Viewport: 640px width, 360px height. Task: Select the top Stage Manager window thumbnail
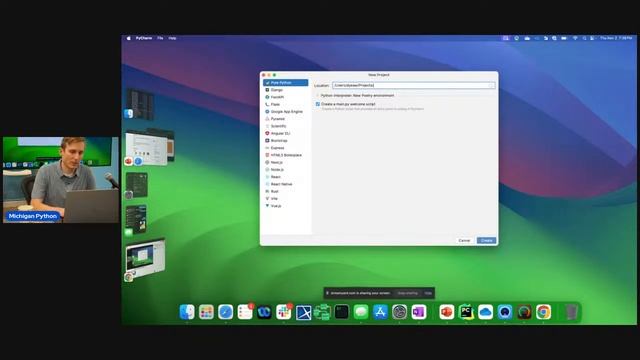click(x=140, y=104)
